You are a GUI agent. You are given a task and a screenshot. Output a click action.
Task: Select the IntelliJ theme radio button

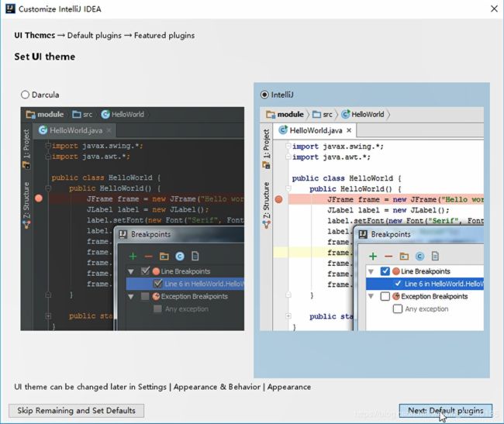click(x=264, y=95)
